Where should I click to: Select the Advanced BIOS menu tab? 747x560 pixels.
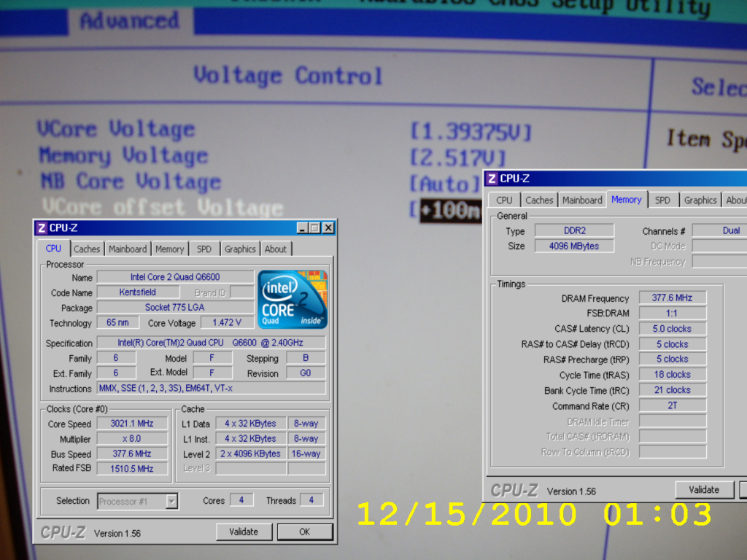(x=130, y=21)
